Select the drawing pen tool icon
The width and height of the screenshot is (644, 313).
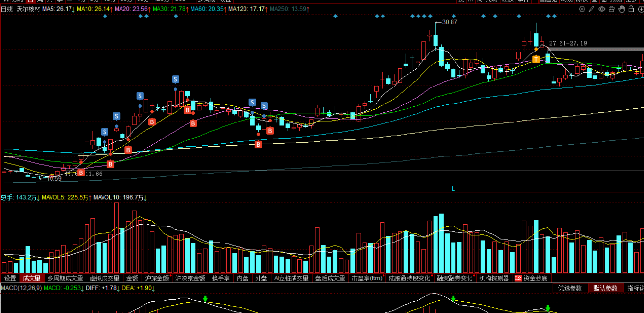592,9
